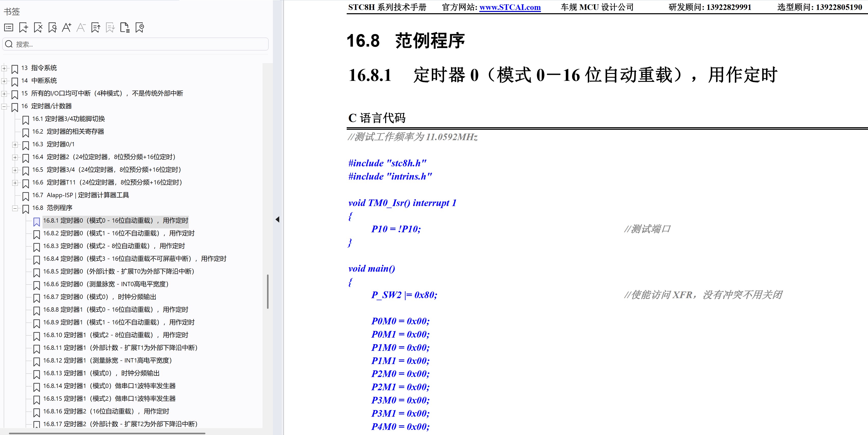This screenshot has height=435, width=868.
Task: Select bookmark 16.8.13 定时器1 时钟分频输出
Action: [x=101, y=373]
